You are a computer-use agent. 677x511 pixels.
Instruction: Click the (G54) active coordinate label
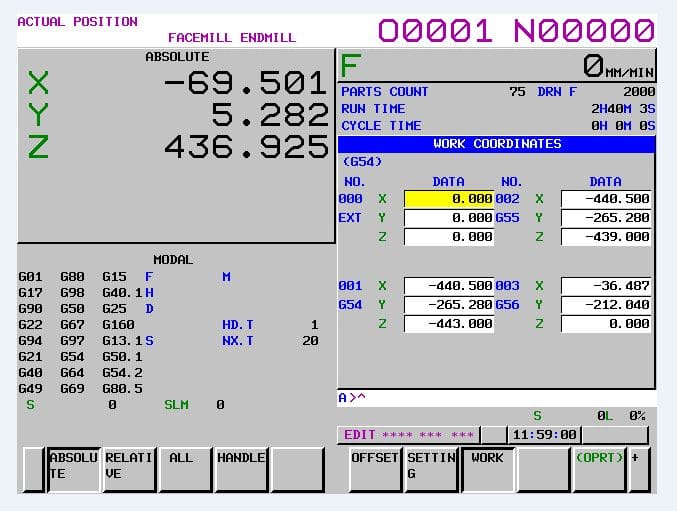coord(362,162)
